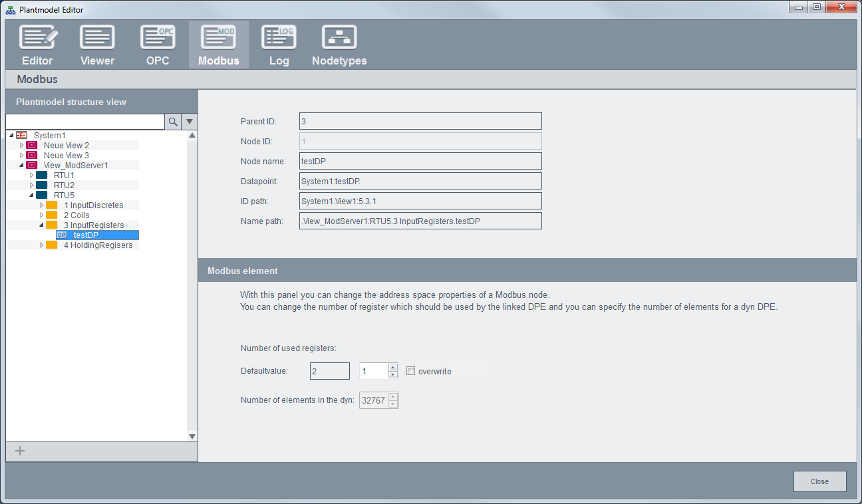Click the search magnifier icon
This screenshot has height=504, width=862.
coord(173,122)
